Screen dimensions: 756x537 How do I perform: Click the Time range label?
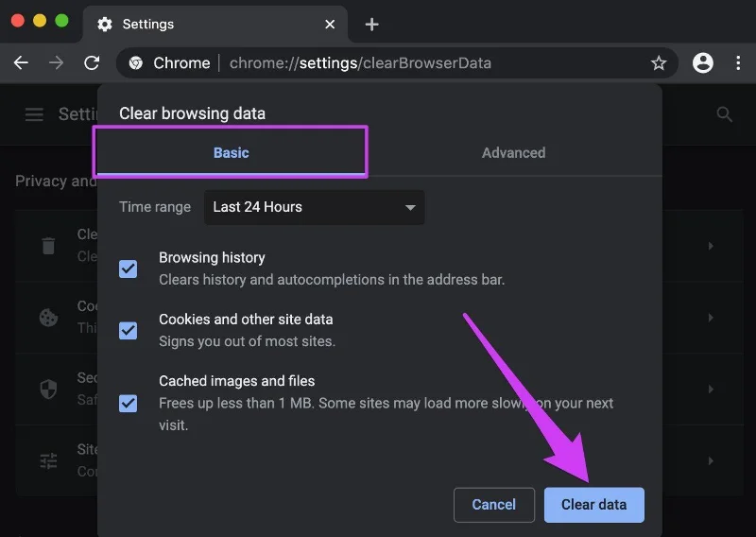coord(155,207)
